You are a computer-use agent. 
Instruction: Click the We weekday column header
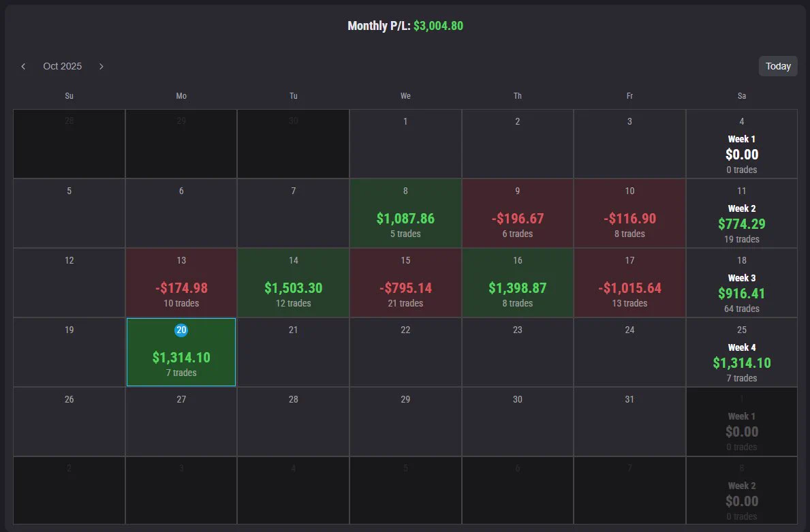405,96
